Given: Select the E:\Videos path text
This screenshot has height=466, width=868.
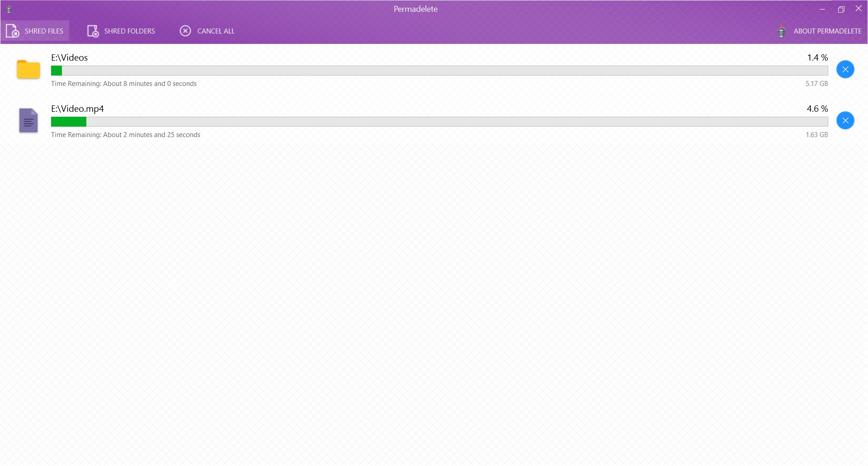Looking at the screenshot, I should [x=69, y=57].
